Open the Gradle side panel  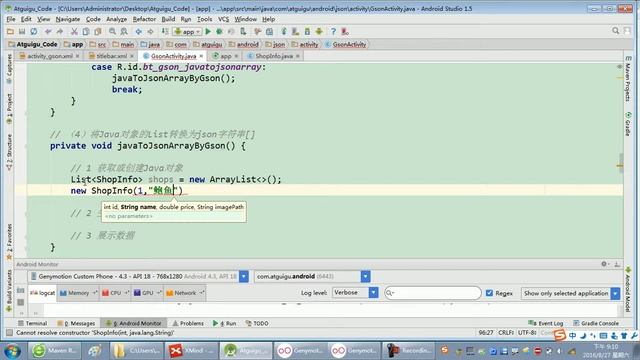628,124
